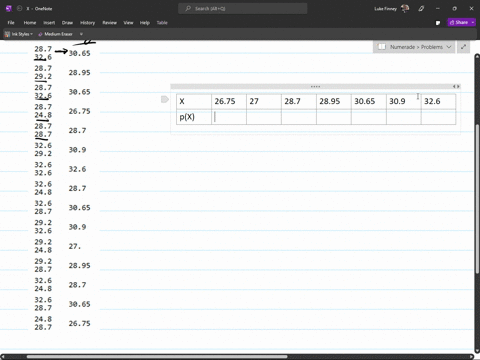
Task: Click the table header cell 30.65
Action: 369,101
